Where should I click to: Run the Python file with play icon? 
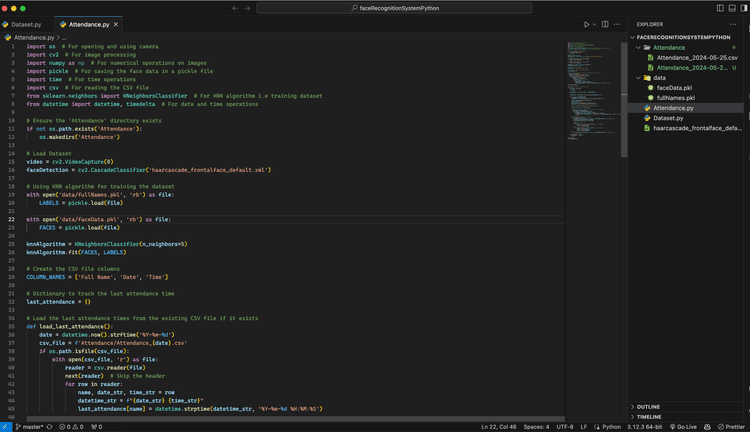(x=587, y=24)
